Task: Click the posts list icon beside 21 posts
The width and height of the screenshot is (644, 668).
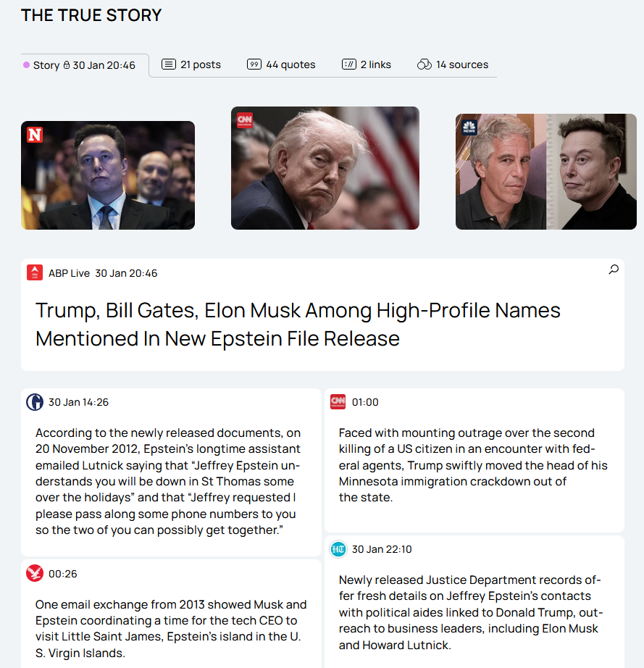Action: click(x=169, y=64)
